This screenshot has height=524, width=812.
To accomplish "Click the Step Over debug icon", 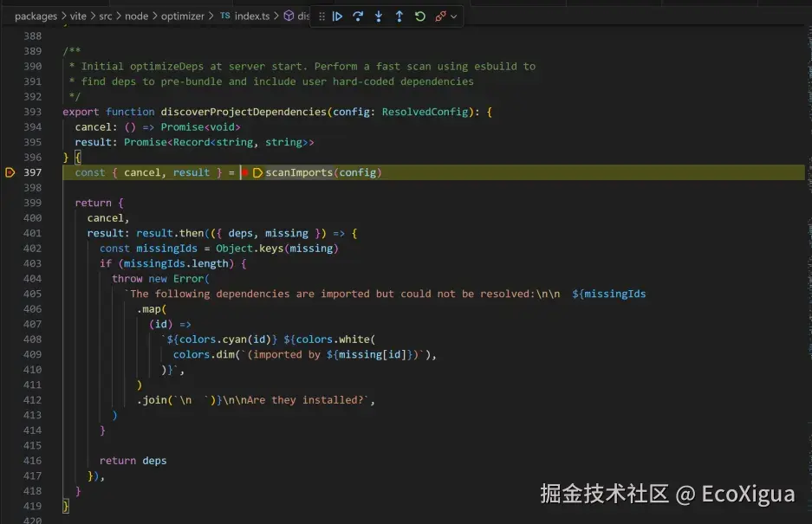I will click(358, 16).
